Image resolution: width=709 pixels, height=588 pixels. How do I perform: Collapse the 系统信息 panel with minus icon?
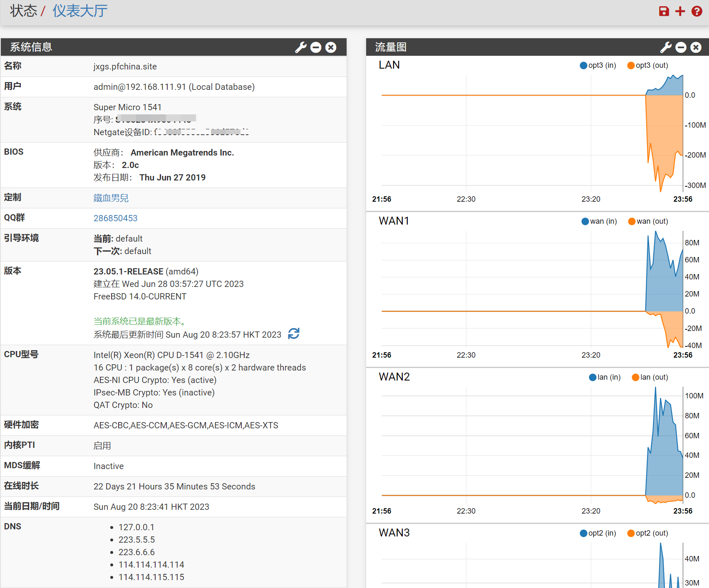(316, 47)
